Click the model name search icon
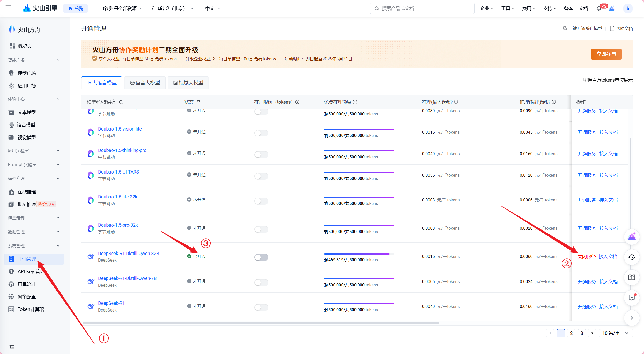Image resolution: width=644 pixels, height=354 pixels. (x=121, y=102)
